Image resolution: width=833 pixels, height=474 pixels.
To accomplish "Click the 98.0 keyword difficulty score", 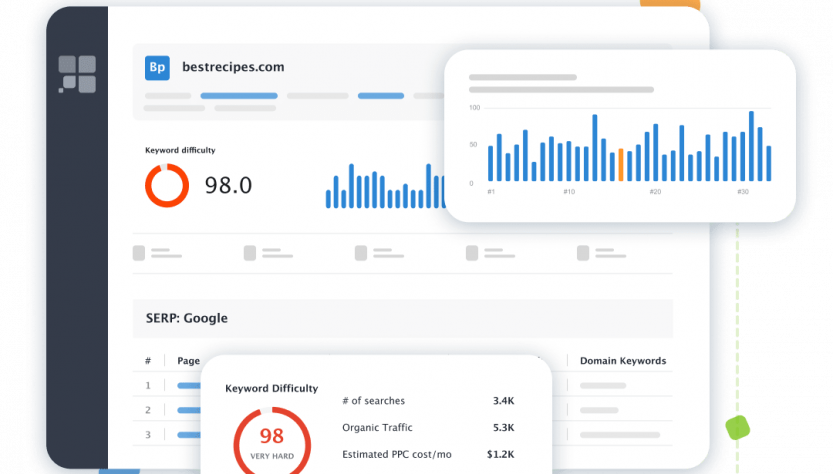I will click(228, 185).
